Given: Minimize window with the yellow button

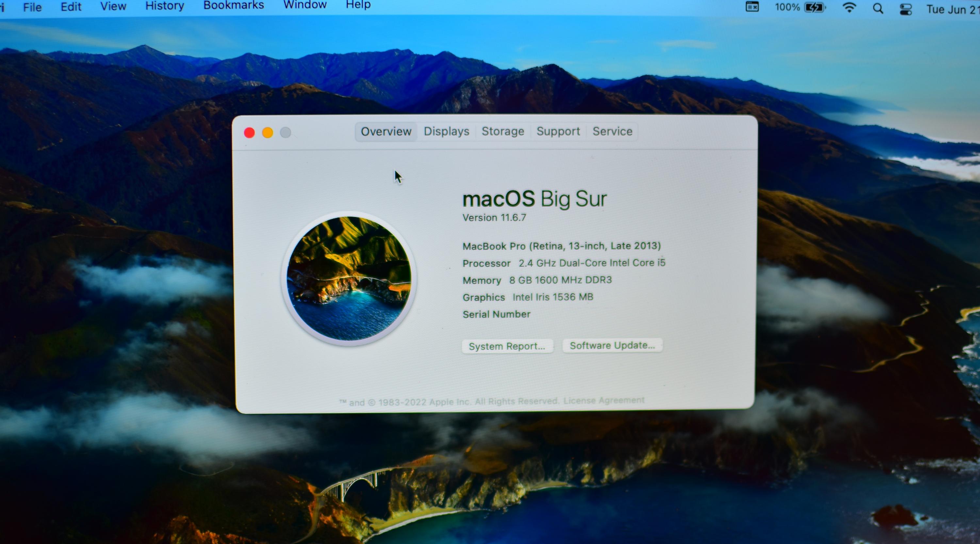Looking at the screenshot, I should coord(268,133).
